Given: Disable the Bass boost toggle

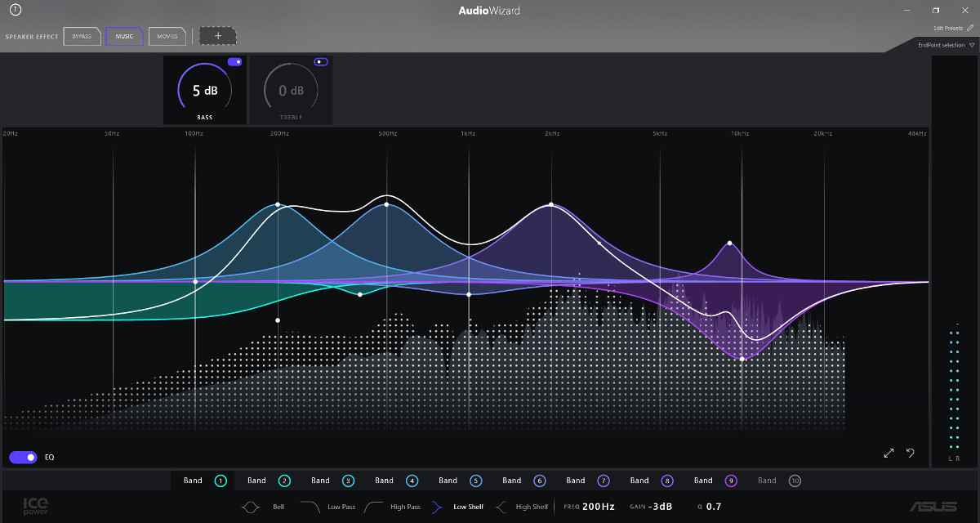Looking at the screenshot, I should click(x=234, y=61).
